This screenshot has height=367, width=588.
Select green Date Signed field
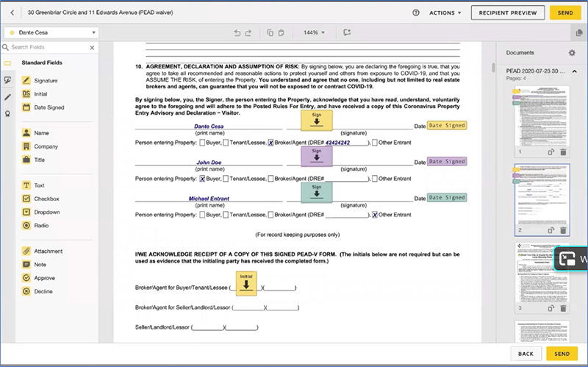pos(447,197)
